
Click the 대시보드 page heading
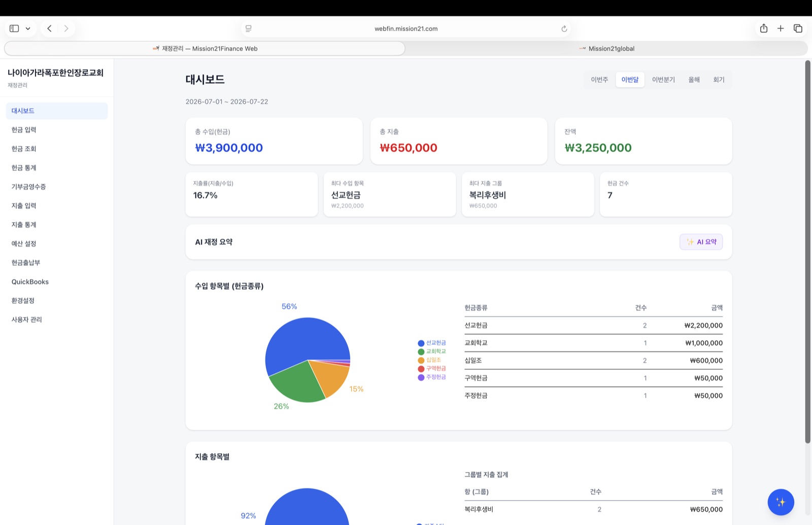pyautogui.click(x=205, y=80)
